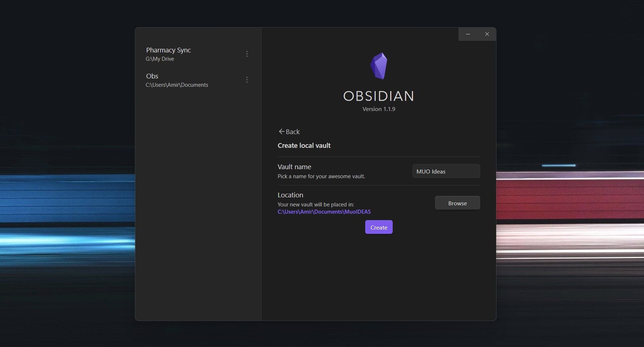Image resolution: width=644 pixels, height=347 pixels.
Task: Click the back arrow icon
Action: coord(281,131)
